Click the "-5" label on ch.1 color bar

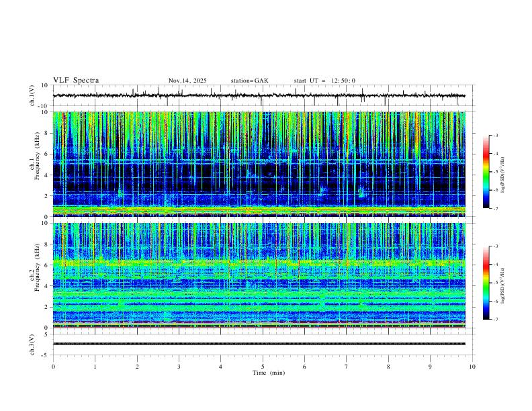(x=496, y=172)
